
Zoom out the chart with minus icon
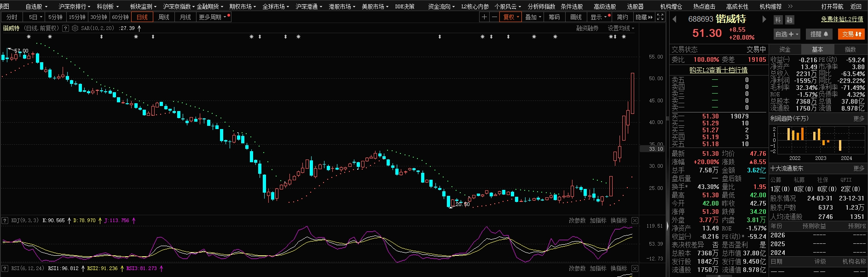coord(494,17)
